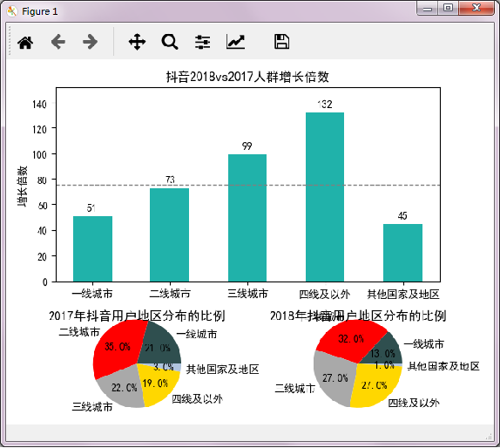500x448 pixels.
Task: Click the 73 value label above the bar
Action: (170, 180)
